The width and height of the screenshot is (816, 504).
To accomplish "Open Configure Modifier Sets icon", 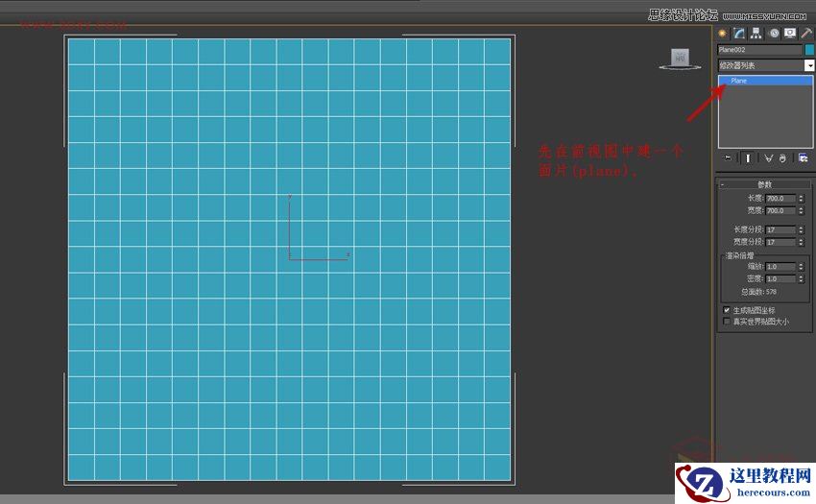I will (x=803, y=157).
